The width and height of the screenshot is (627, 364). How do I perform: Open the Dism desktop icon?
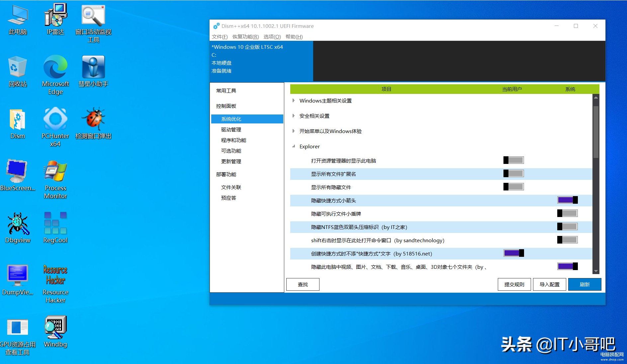coord(18,123)
